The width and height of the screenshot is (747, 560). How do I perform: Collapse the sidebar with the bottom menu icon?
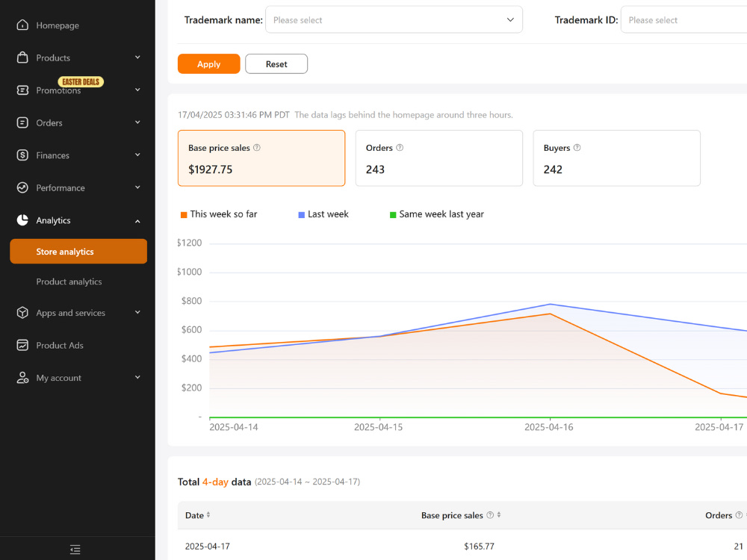pyautogui.click(x=75, y=549)
